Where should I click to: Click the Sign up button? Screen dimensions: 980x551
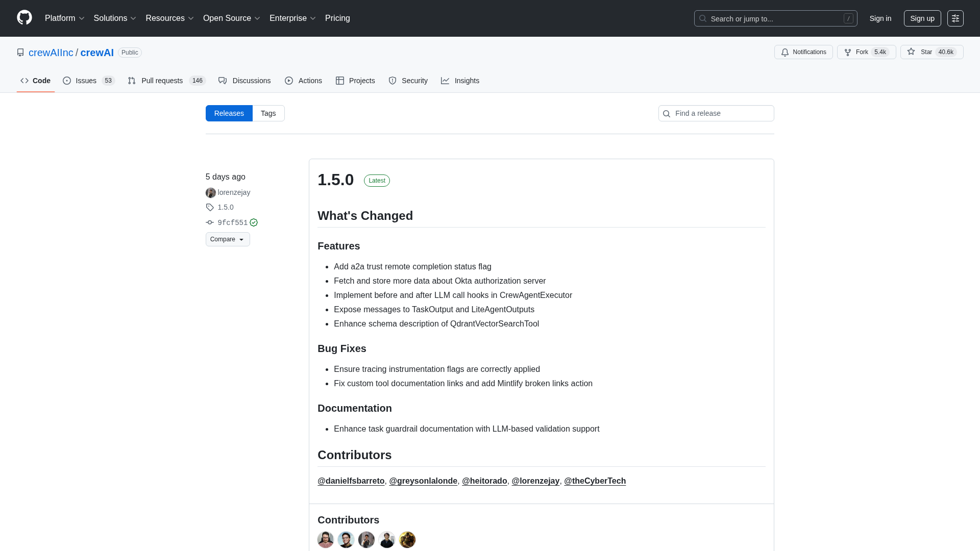click(922, 18)
